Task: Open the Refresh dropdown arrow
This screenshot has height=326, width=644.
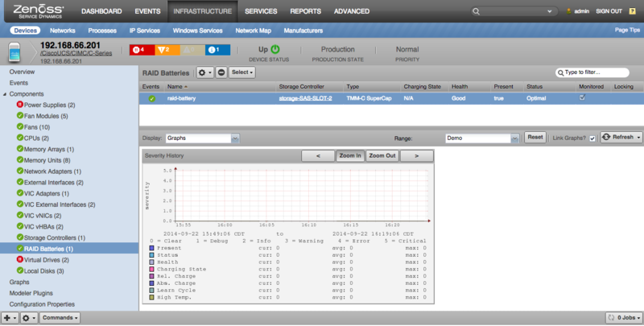Action: [638, 138]
